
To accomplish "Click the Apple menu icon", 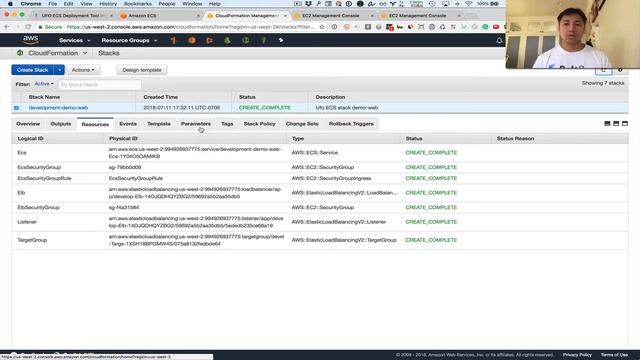I will point(10,4).
